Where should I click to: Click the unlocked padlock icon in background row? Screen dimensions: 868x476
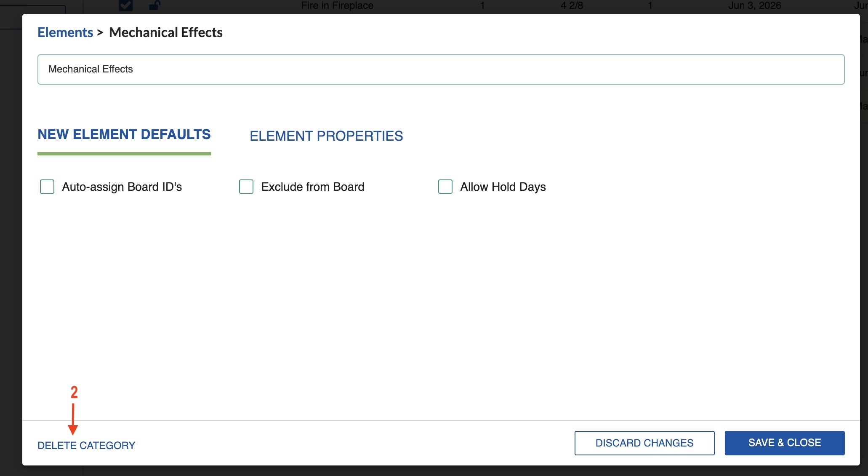tap(154, 5)
